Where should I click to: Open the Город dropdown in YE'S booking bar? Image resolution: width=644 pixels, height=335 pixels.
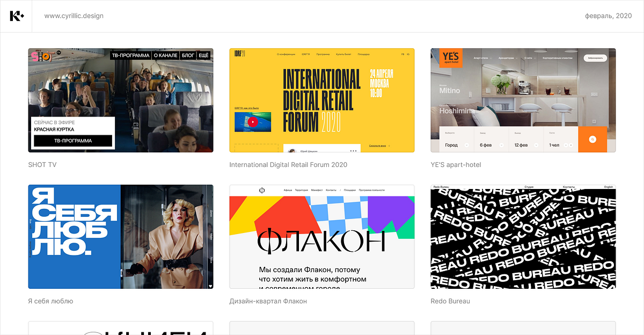tap(467, 145)
